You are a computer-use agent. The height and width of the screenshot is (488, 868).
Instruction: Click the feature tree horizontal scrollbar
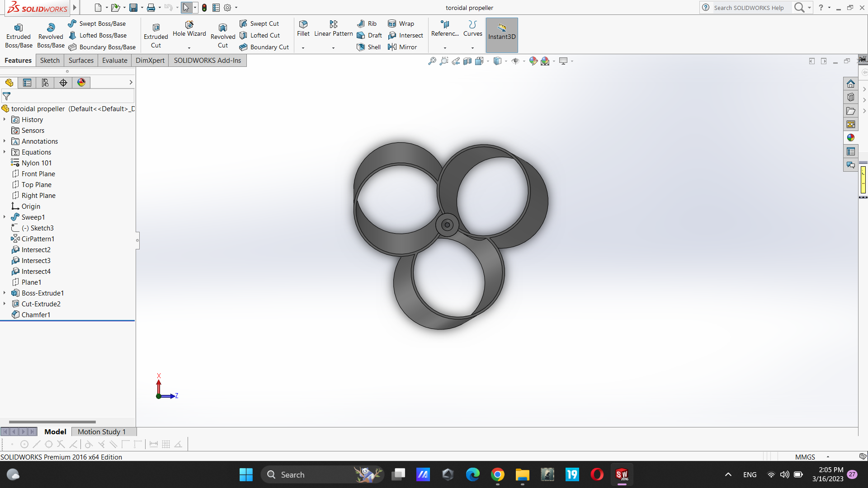click(52, 422)
